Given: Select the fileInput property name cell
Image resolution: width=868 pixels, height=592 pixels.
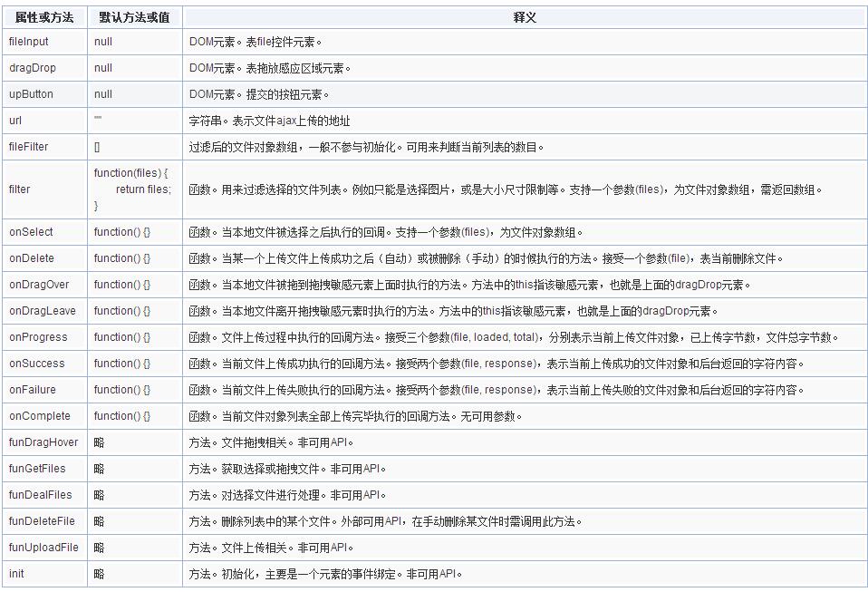Looking at the screenshot, I should coord(29,42).
